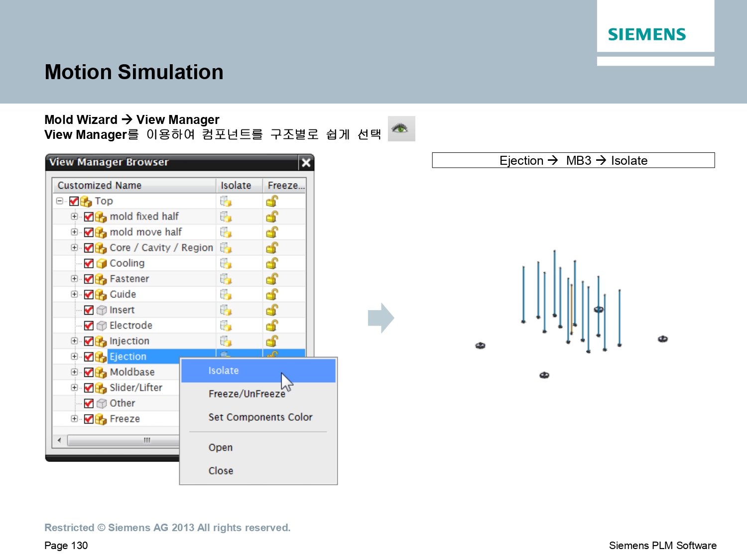Uncheck the Ejection checkbox
Viewport: 747px width, 560px height.
(x=89, y=356)
